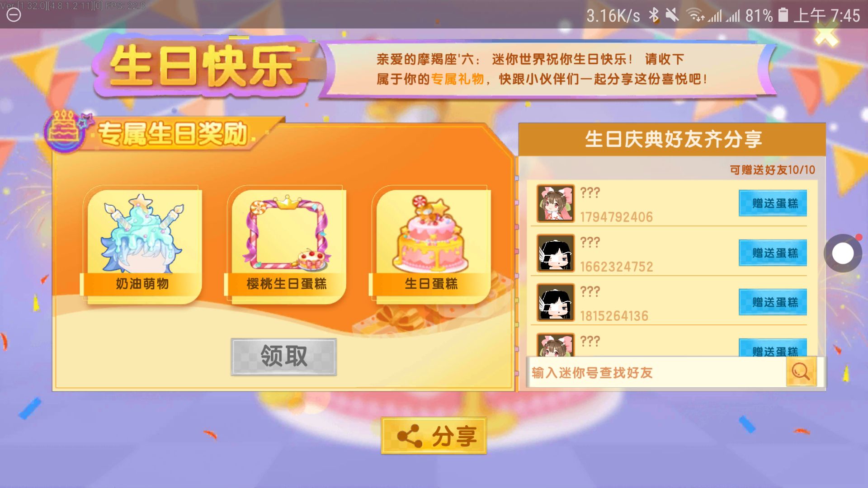
Task: Open avatar of friend 1815264136
Action: (x=556, y=302)
